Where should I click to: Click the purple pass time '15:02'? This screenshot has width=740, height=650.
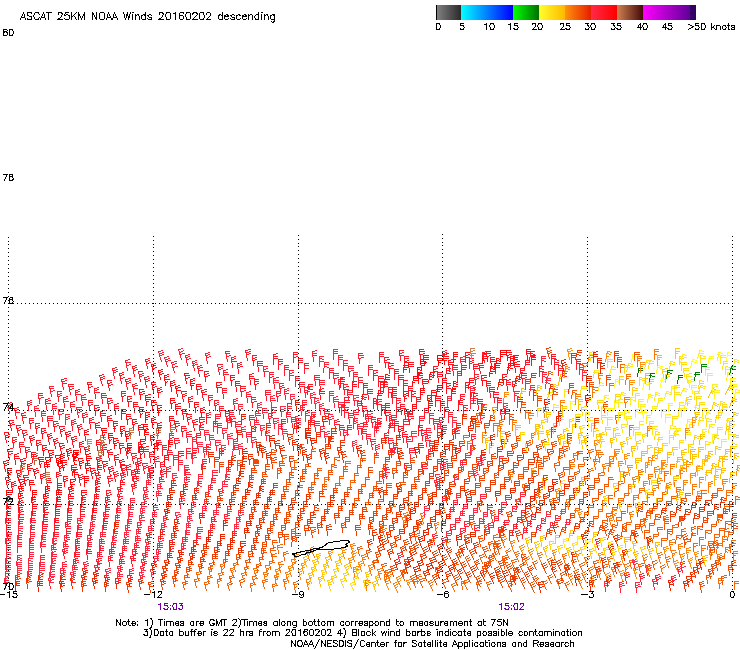click(512, 607)
